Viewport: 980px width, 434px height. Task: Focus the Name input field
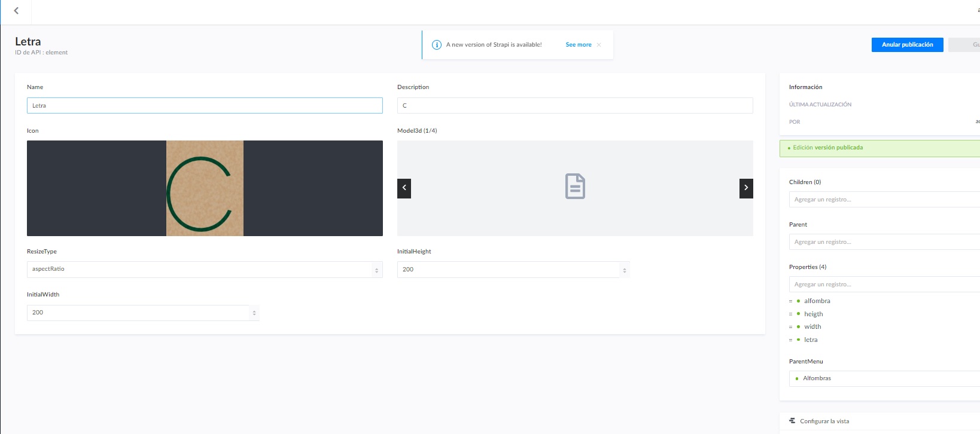point(205,106)
